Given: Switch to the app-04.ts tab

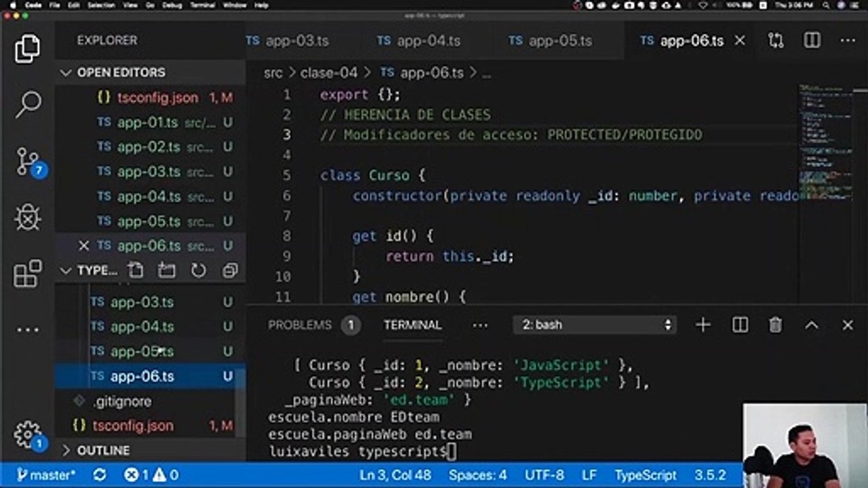Looking at the screenshot, I should point(419,41).
